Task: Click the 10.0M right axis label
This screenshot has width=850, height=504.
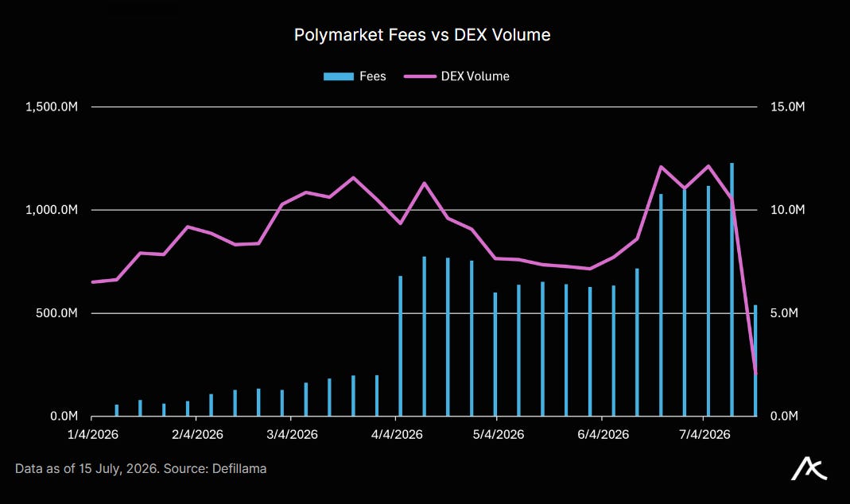Action: [788, 210]
